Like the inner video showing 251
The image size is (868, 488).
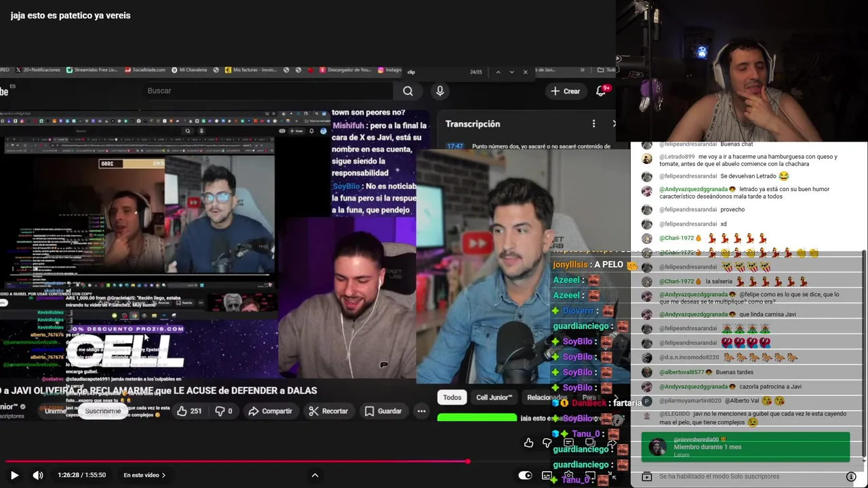(189, 411)
